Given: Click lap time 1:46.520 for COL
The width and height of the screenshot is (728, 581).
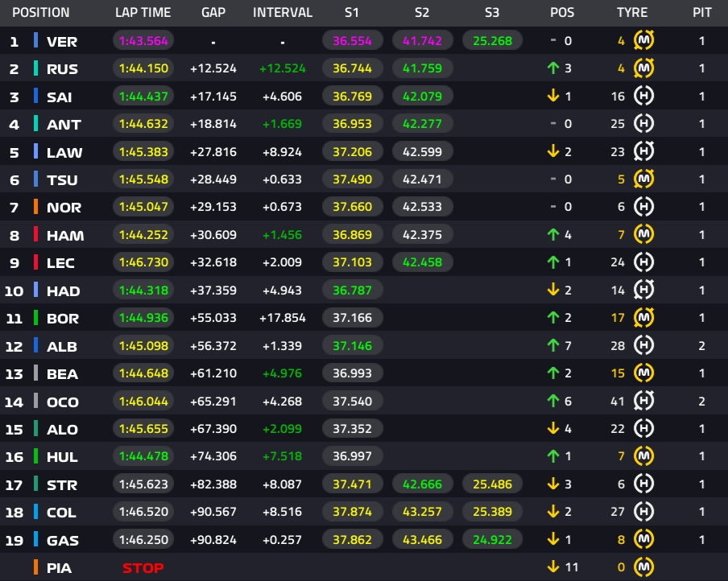Looking at the screenshot, I should pos(143,511).
